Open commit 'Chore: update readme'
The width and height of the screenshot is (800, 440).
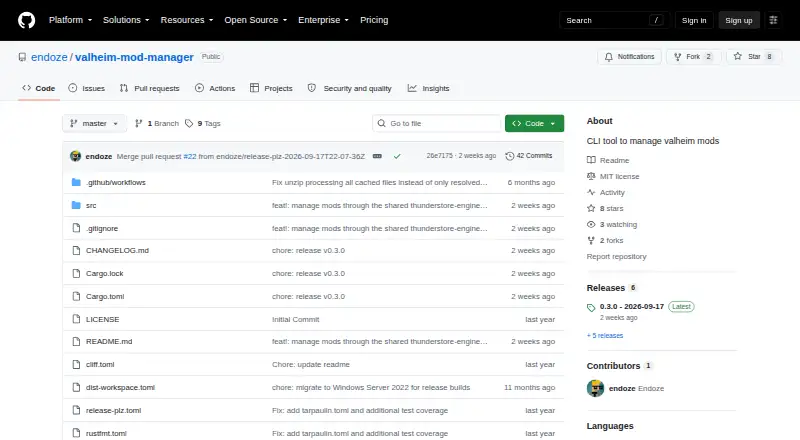311,364
